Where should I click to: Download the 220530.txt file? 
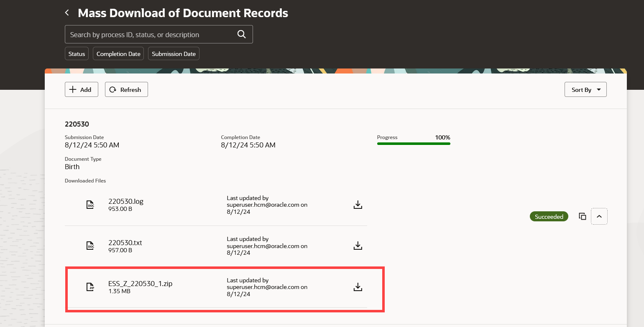coord(358,246)
